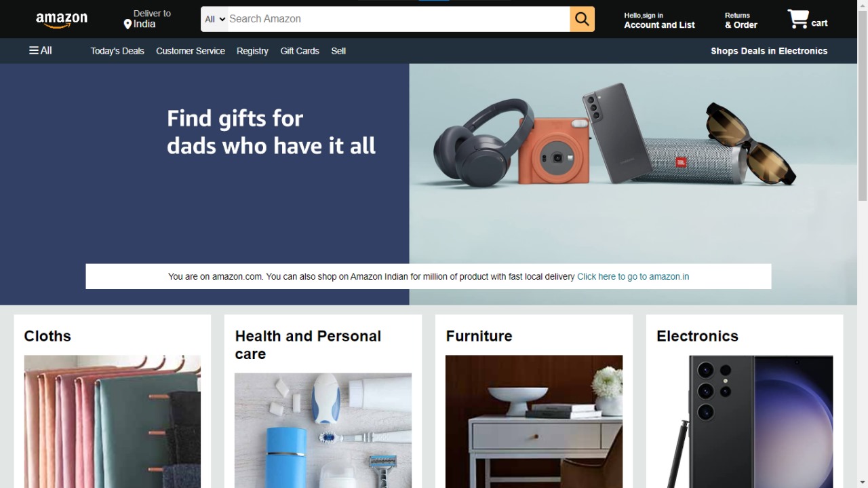Open the hamburger All menu
868x488 pixels.
pyautogui.click(x=40, y=50)
